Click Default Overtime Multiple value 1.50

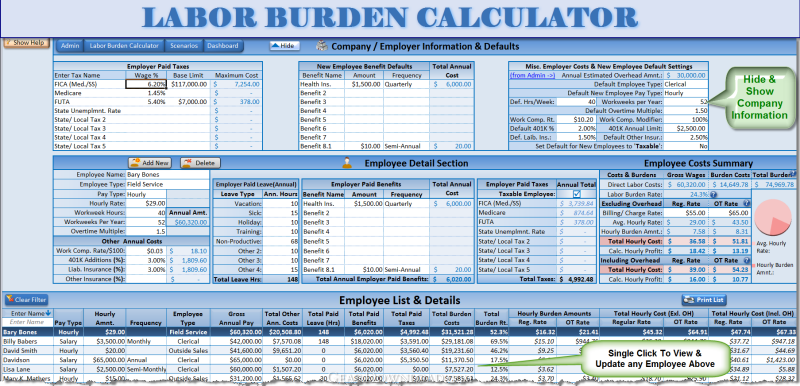point(686,111)
